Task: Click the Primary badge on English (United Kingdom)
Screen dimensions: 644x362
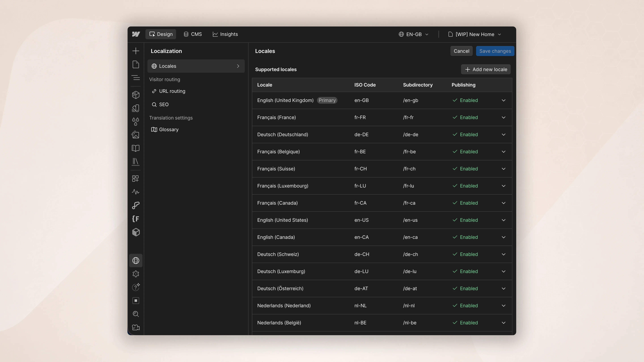Action: (327, 100)
